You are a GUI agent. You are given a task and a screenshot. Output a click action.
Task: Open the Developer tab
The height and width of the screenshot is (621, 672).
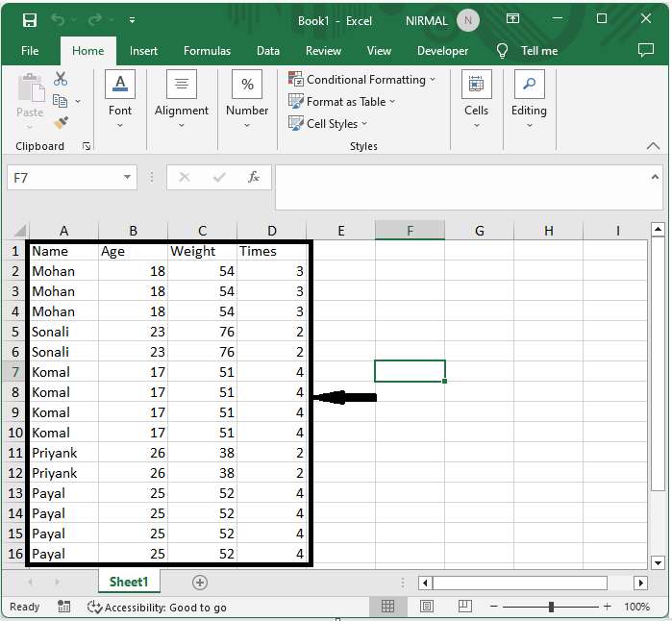click(x=443, y=51)
